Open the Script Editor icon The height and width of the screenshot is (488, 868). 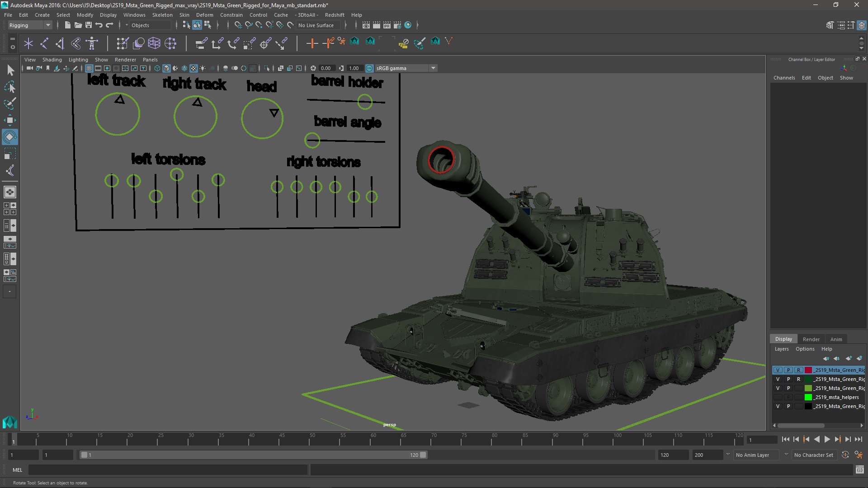point(859,470)
